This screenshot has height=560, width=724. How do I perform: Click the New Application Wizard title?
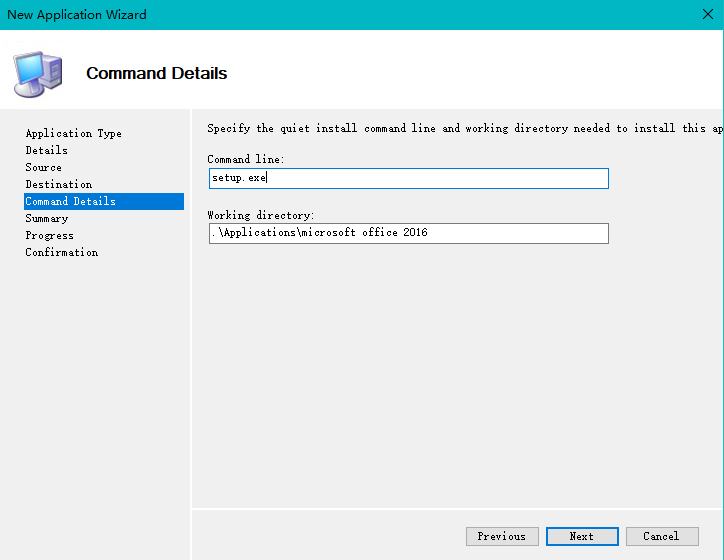[x=77, y=15]
